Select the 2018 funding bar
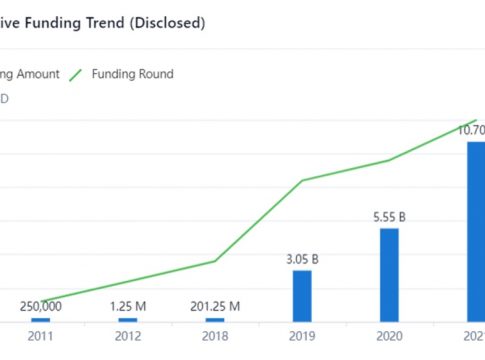This screenshot has width=485, height=360. click(215, 320)
